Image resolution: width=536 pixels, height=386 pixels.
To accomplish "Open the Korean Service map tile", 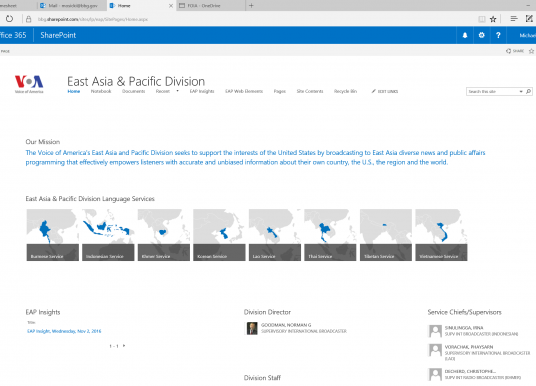I will point(219,235).
